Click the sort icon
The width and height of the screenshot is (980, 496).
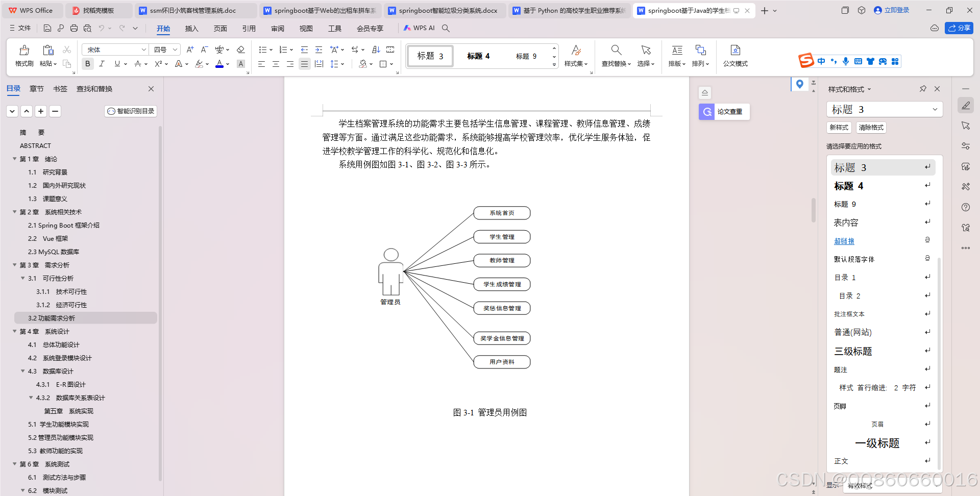376,49
